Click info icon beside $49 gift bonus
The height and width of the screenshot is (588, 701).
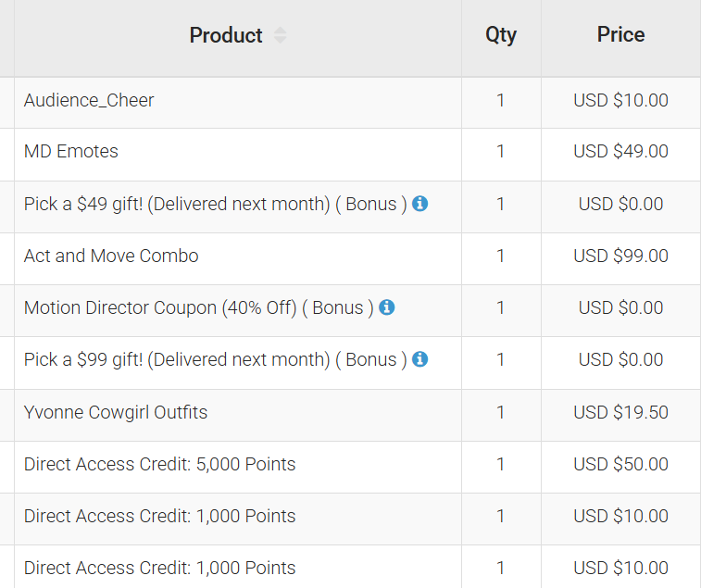420,204
